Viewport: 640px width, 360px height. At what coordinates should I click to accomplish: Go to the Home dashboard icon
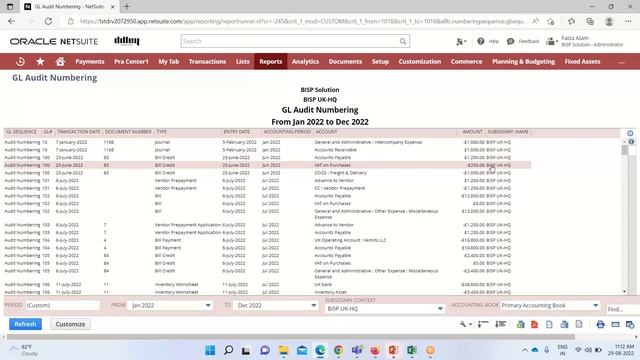point(60,62)
